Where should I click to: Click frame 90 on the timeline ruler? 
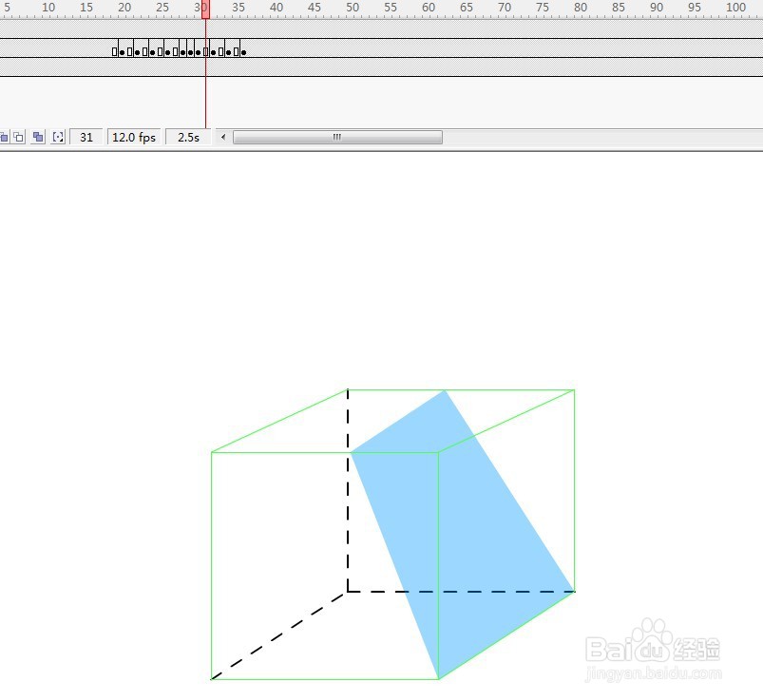(657, 8)
